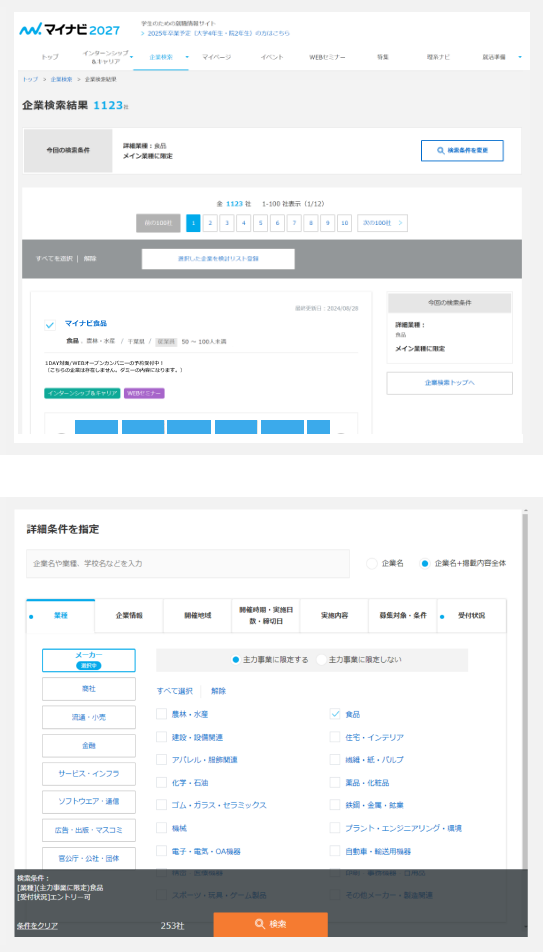The height and width of the screenshot is (952, 543).
Task: Click the 検索条件を変更 button
Action: pyautogui.click(x=462, y=150)
